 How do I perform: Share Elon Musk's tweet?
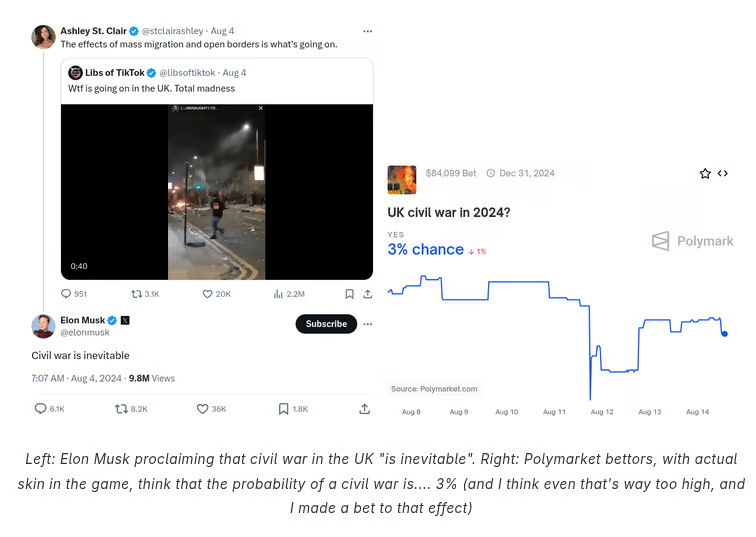(365, 408)
